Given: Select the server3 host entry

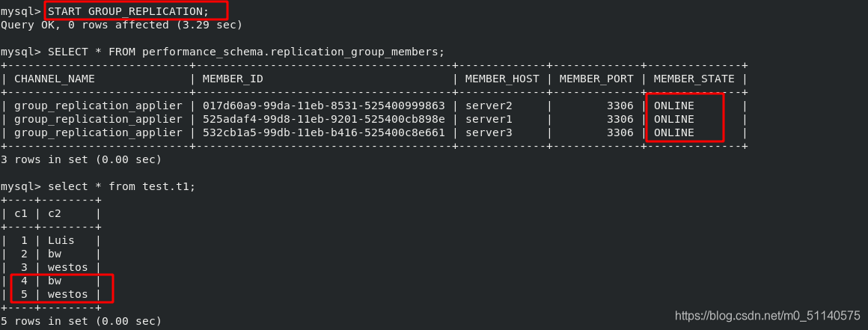Looking at the screenshot, I should tap(488, 132).
